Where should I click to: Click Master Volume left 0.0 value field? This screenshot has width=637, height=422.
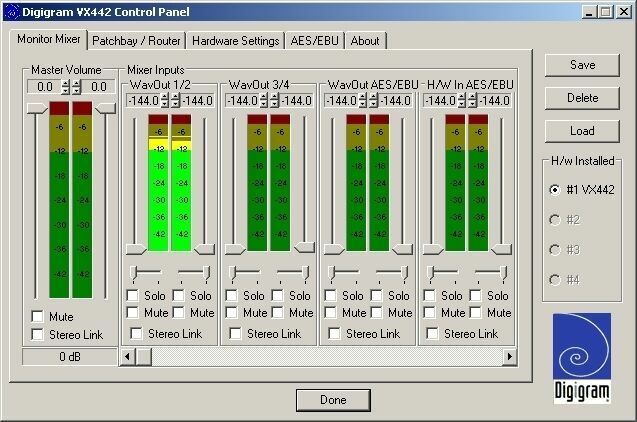point(45,87)
